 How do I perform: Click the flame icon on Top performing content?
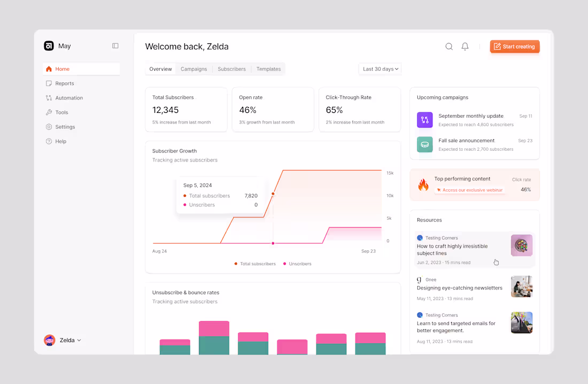point(423,185)
